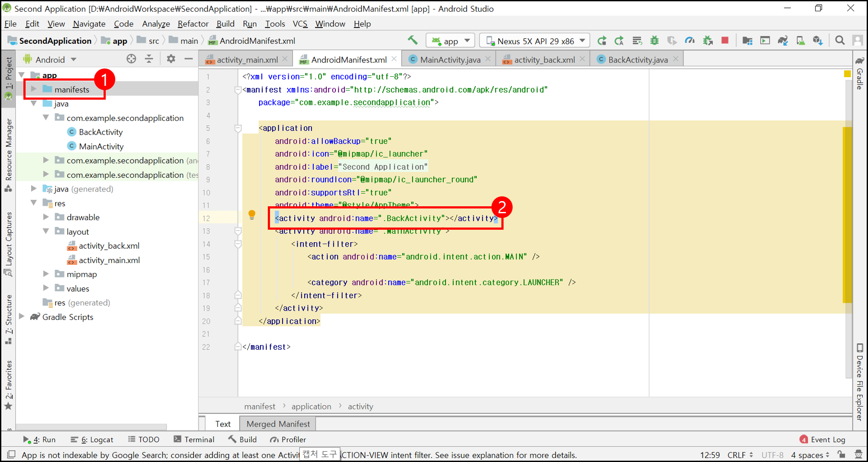This screenshot has width=868, height=462.
Task: Collapse the res folder
Action: coord(34,203)
